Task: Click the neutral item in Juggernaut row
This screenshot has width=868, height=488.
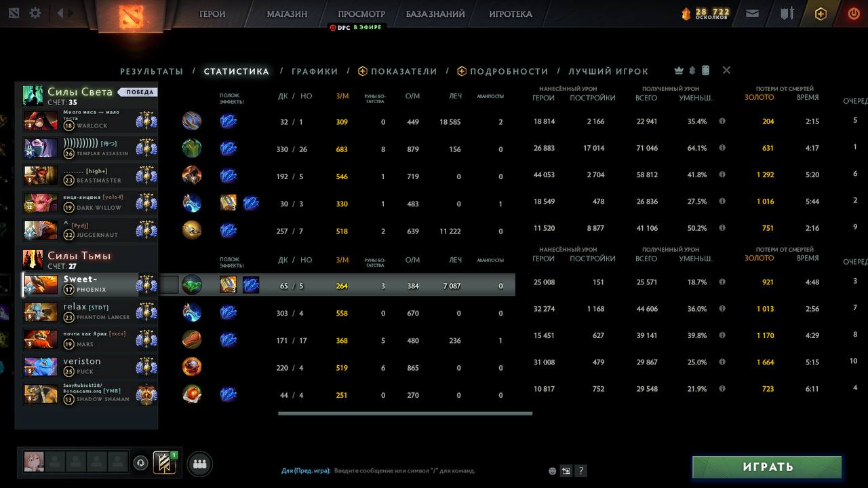Action: [192, 230]
